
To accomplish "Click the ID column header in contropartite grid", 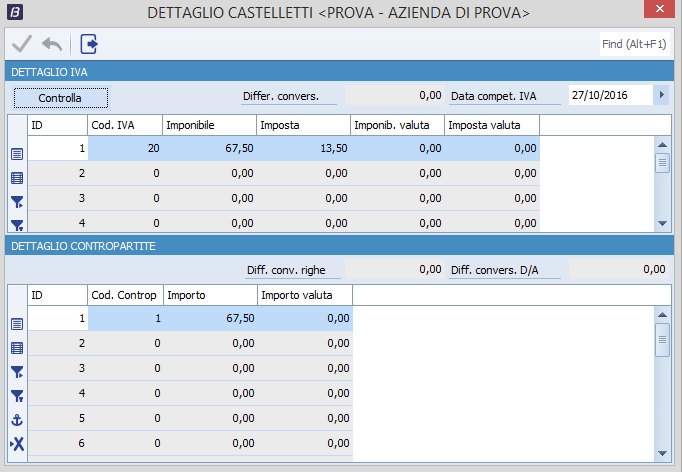I will 57,295.
